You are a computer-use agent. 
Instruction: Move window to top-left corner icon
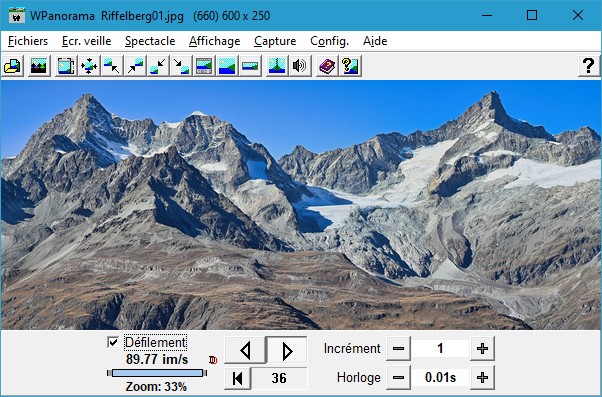[x=112, y=66]
